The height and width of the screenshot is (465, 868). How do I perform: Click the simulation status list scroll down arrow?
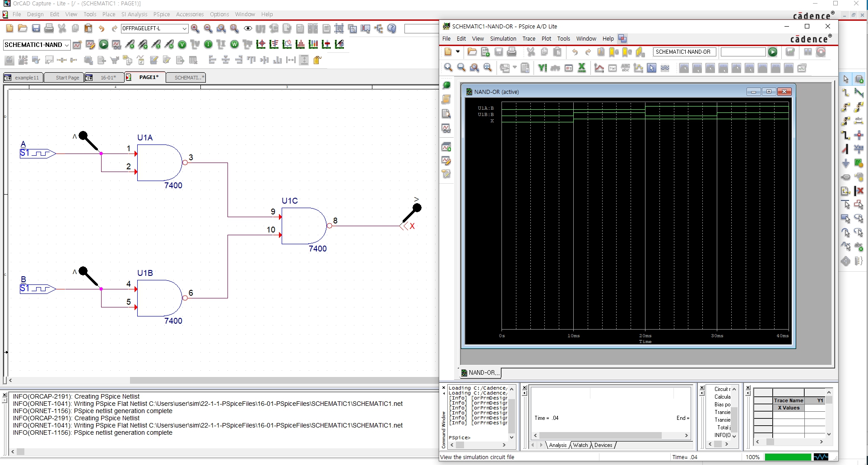tap(734, 436)
